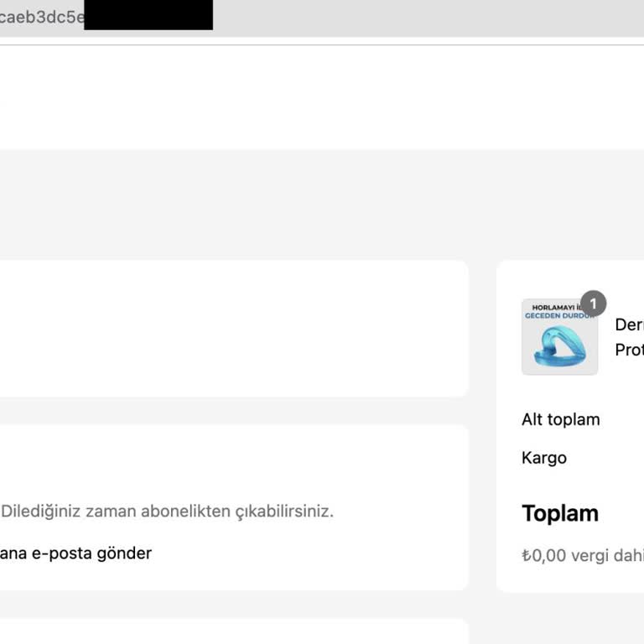Click the '₺0,00 vergi dahil' text
The height and width of the screenshot is (644, 644).
coord(583,555)
